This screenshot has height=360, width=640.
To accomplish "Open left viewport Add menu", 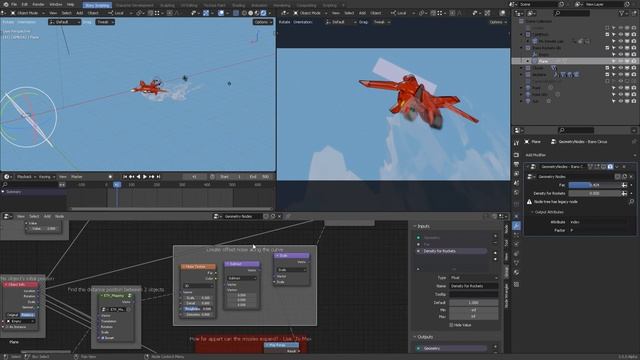I will point(79,13).
